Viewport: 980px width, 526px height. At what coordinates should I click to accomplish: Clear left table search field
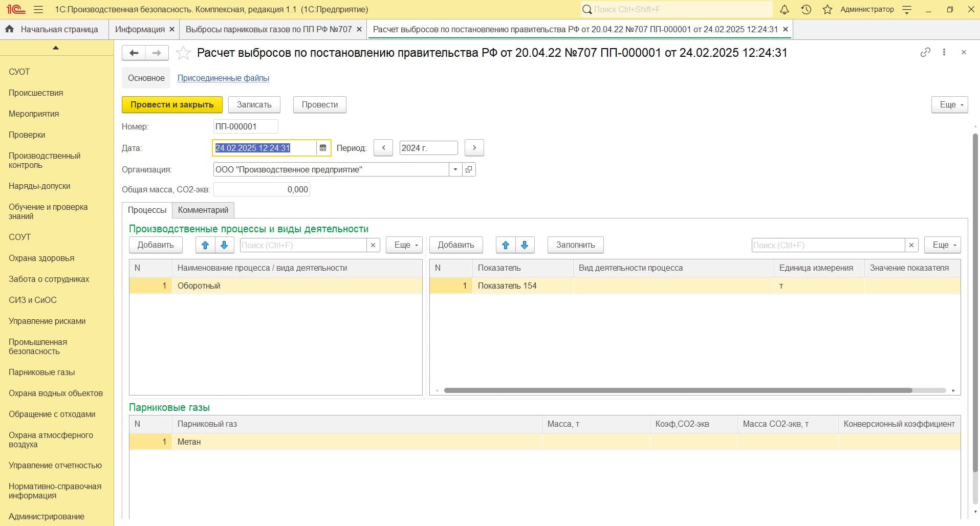(373, 245)
